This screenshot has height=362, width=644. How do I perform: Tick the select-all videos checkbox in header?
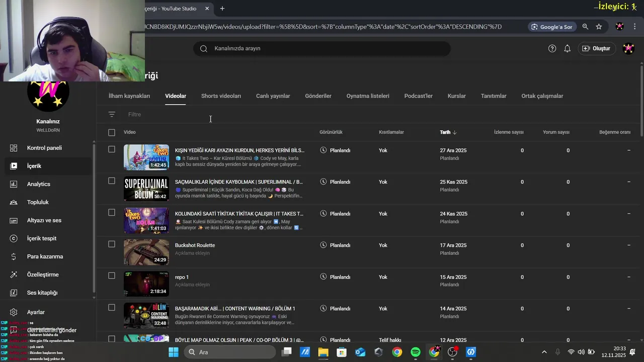(x=112, y=132)
